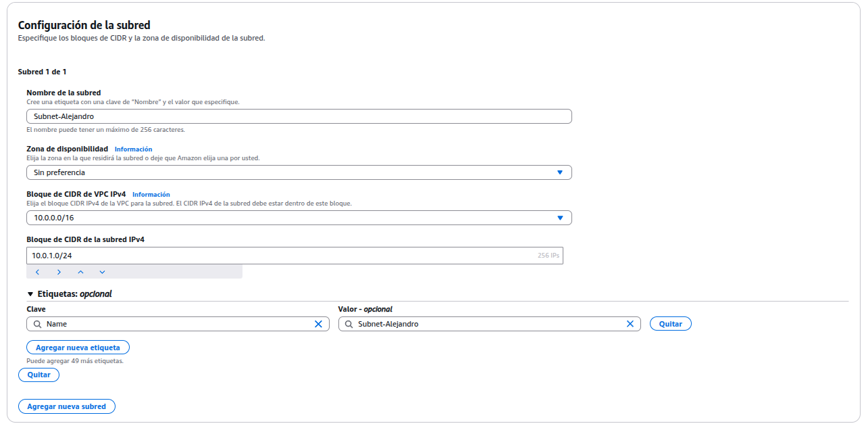This screenshot has width=868, height=428.
Task: Click the search icon in Clave field
Action: coord(37,324)
